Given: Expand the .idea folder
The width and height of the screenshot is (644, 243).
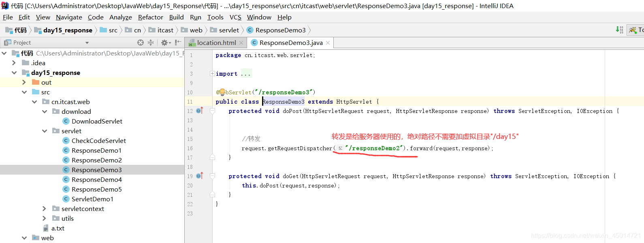Looking at the screenshot, I should [14, 63].
